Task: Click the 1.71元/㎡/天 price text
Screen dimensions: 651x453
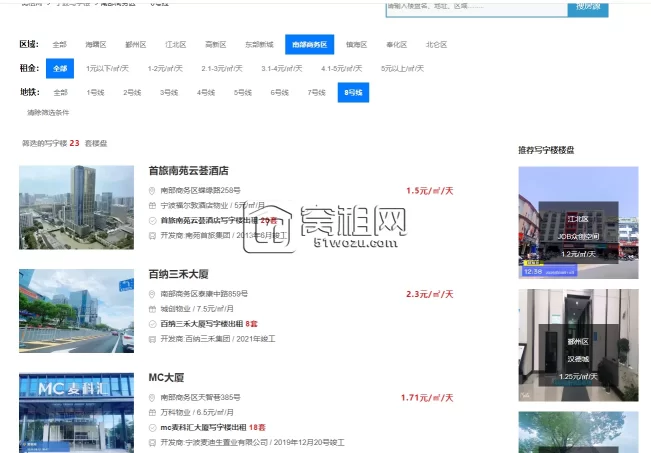Action: point(427,398)
